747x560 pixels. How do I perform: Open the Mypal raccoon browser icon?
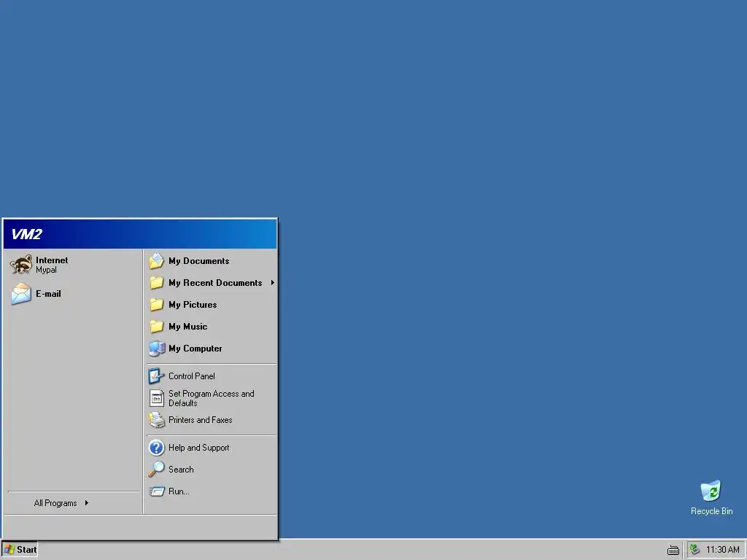coord(21,265)
